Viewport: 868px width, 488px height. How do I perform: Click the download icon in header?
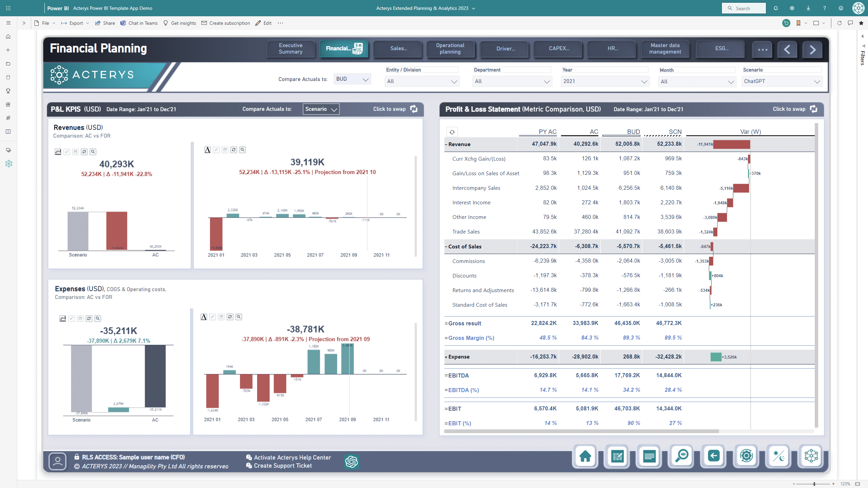[x=808, y=8]
